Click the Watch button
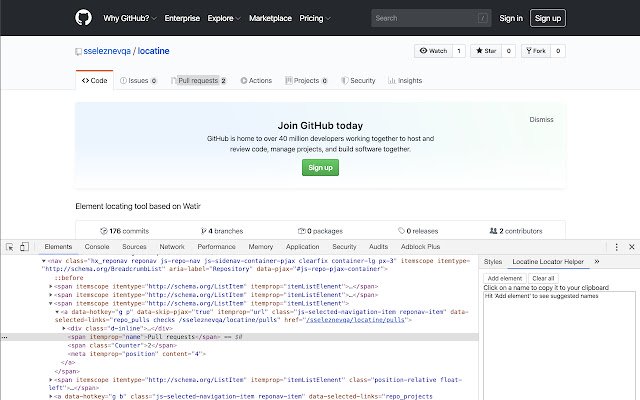The width and height of the screenshot is (640, 400). (x=433, y=51)
